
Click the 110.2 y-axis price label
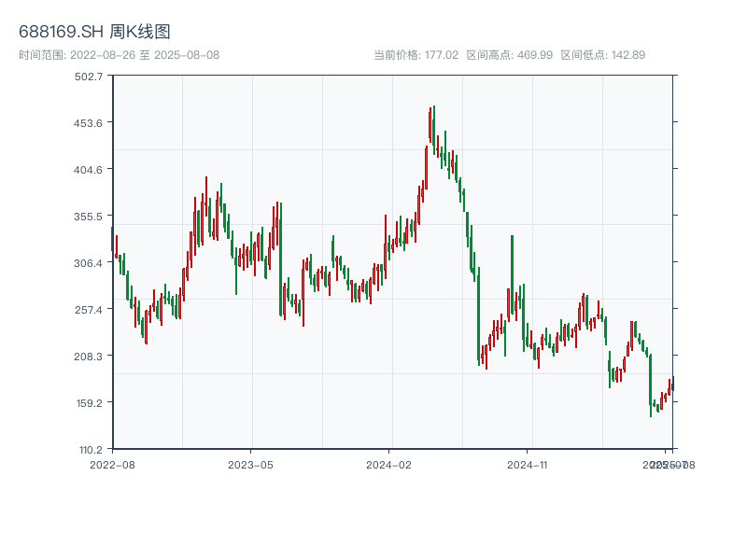(x=89, y=449)
